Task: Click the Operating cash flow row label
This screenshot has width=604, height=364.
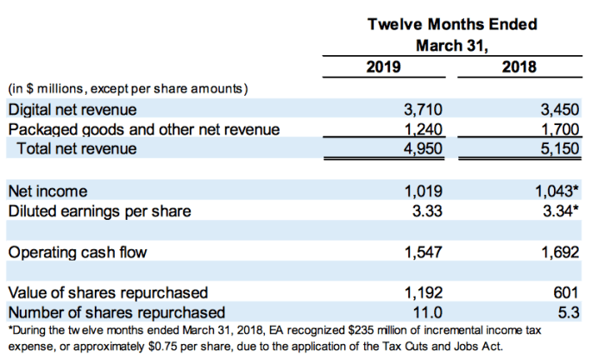Action: [77, 252]
